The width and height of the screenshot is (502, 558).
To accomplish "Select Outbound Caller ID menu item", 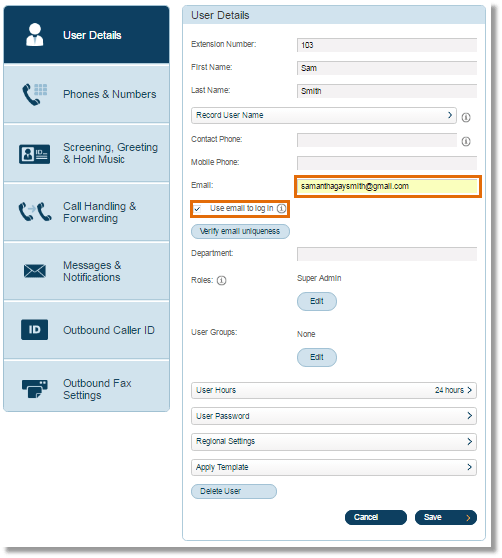I will point(86,330).
